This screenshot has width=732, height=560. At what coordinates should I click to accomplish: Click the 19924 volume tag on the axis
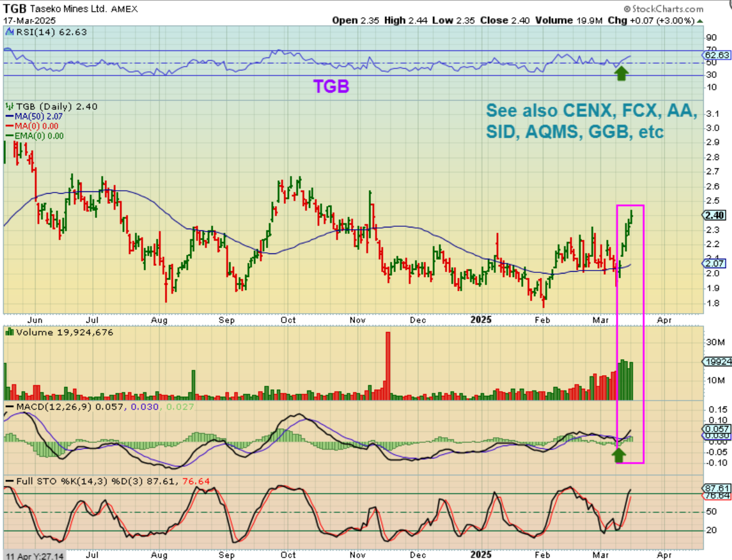[x=717, y=362]
